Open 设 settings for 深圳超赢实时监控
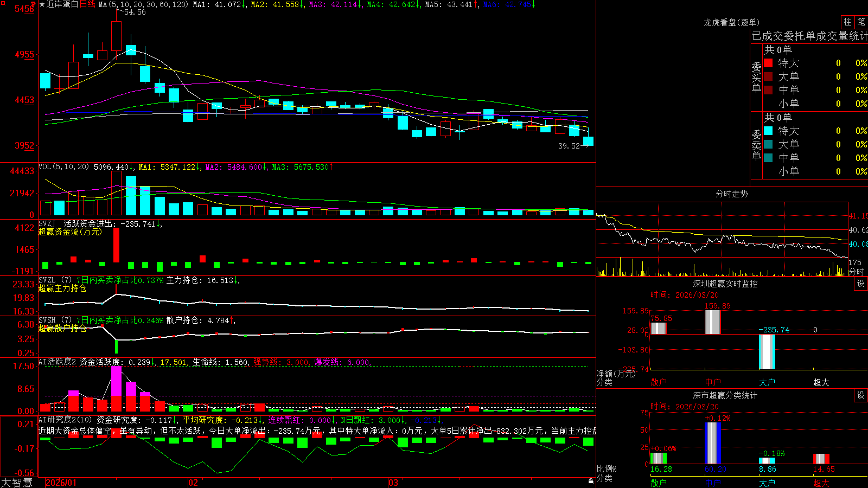This screenshot has width=868, height=488. tap(861, 284)
